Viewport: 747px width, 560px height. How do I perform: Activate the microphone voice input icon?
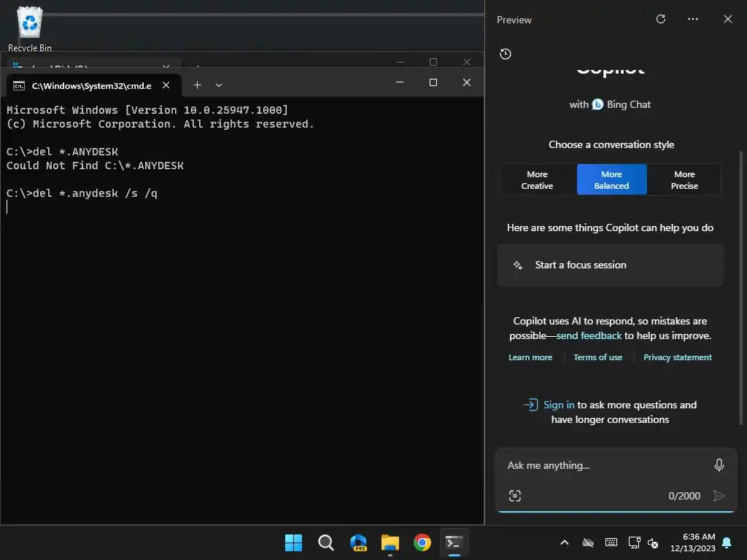pos(719,464)
